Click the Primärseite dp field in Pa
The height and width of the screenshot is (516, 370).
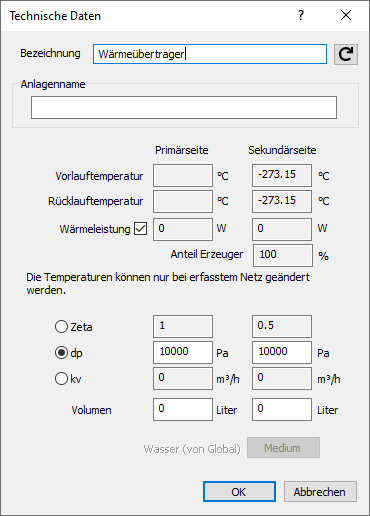pos(183,352)
